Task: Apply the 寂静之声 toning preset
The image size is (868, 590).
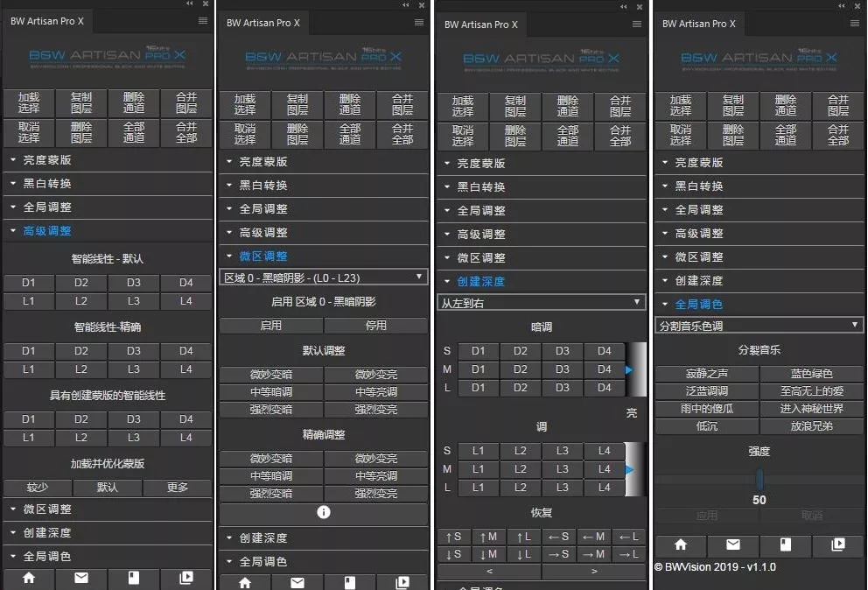Action: [x=706, y=374]
